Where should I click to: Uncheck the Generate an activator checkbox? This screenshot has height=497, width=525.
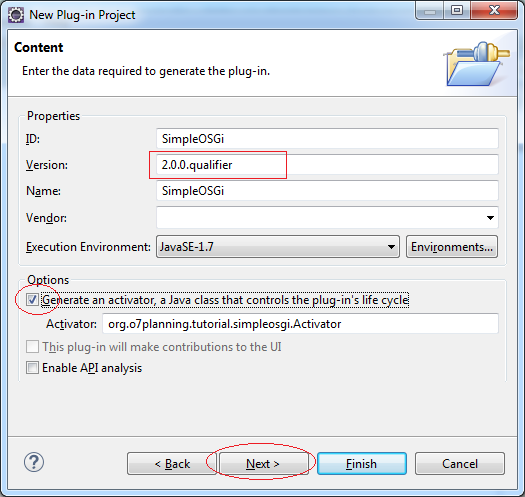coord(32,299)
